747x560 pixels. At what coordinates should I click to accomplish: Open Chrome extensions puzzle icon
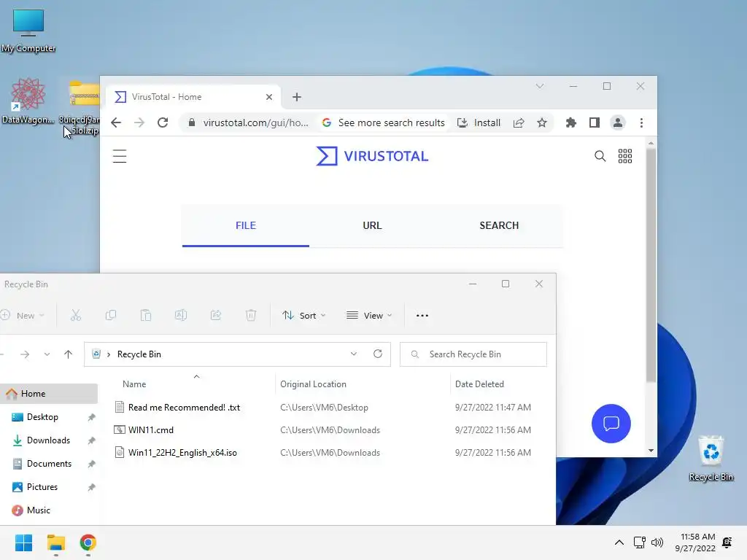pyautogui.click(x=570, y=122)
